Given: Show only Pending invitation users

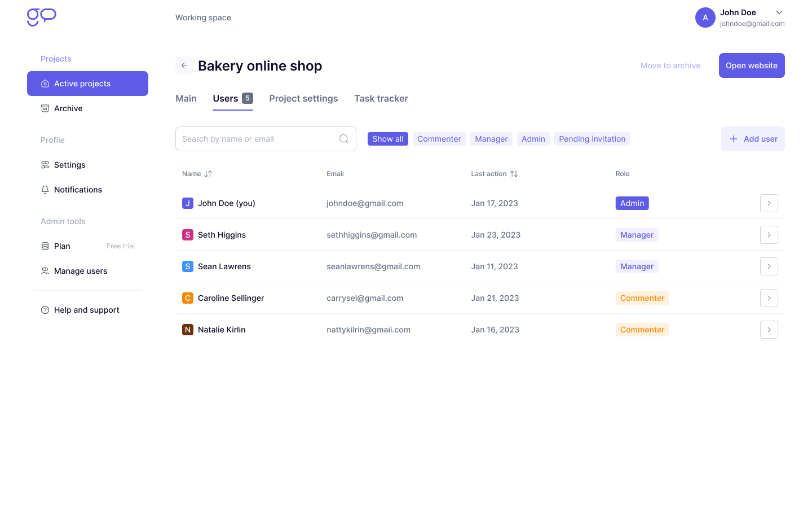Looking at the screenshot, I should pos(592,139).
